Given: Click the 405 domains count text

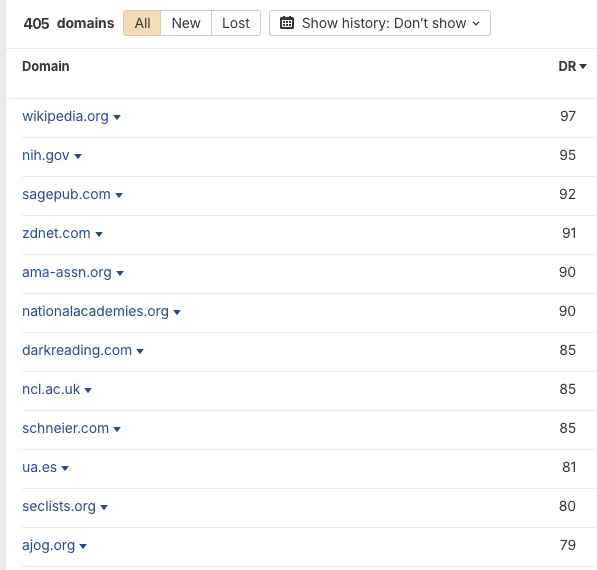Looking at the screenshot, I should point(69,23).
